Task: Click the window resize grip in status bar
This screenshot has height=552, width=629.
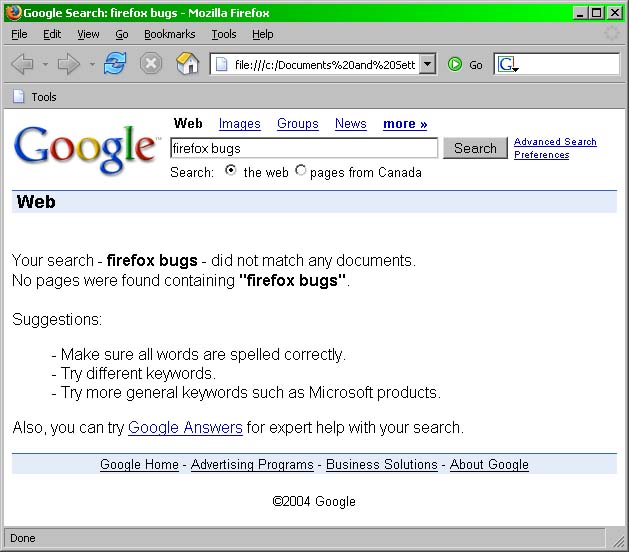Action: pyautogui.click(x=618, y=541)
